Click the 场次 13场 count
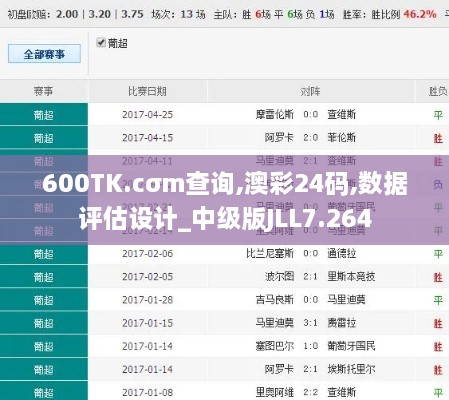The height and width of the screenshot is (400, 449). [x=178, y=14]
